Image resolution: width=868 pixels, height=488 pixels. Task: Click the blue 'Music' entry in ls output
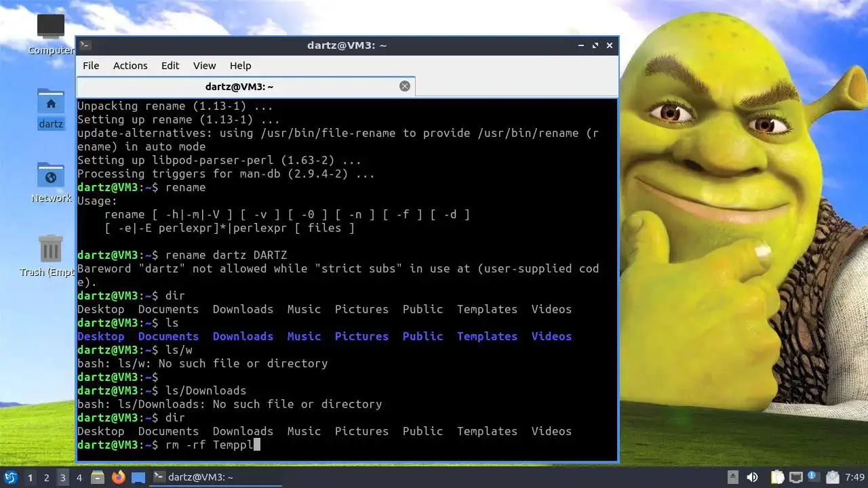[304, 336]
